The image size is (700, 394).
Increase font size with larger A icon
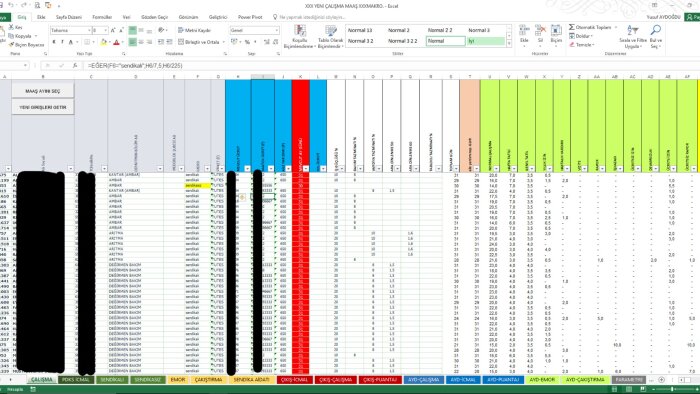pos(113,30)
